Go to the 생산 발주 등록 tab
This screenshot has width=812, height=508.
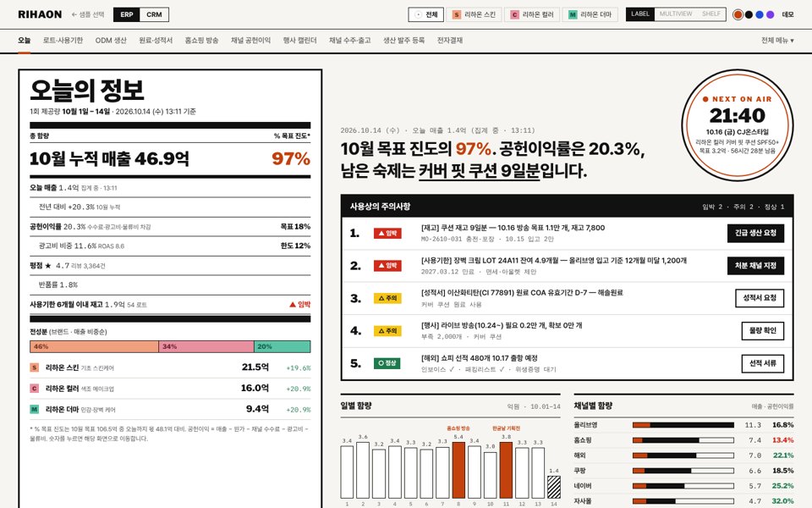click(404, 41)
